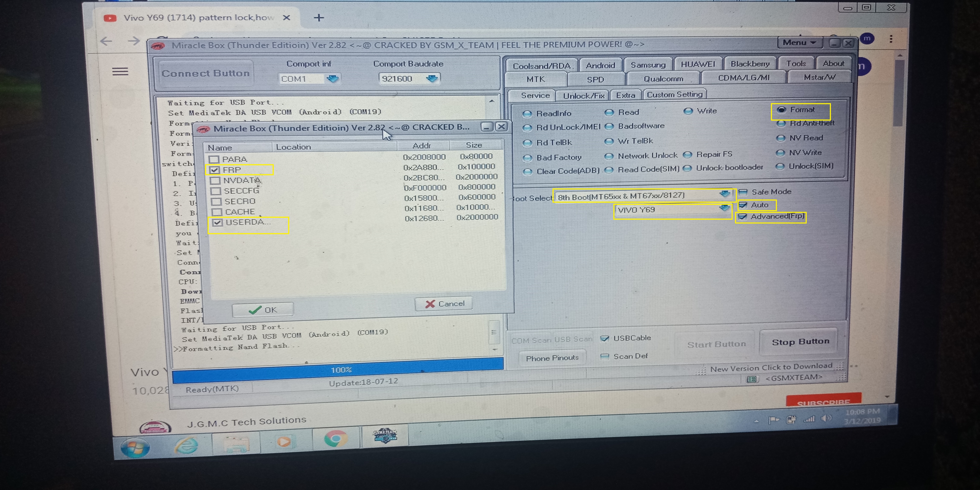Open the Samsung tab

pos(648,65)
